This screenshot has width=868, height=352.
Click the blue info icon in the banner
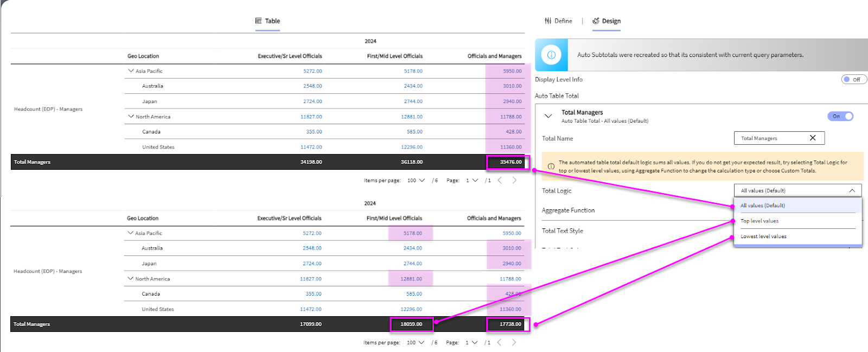click(x=551, y=55)
